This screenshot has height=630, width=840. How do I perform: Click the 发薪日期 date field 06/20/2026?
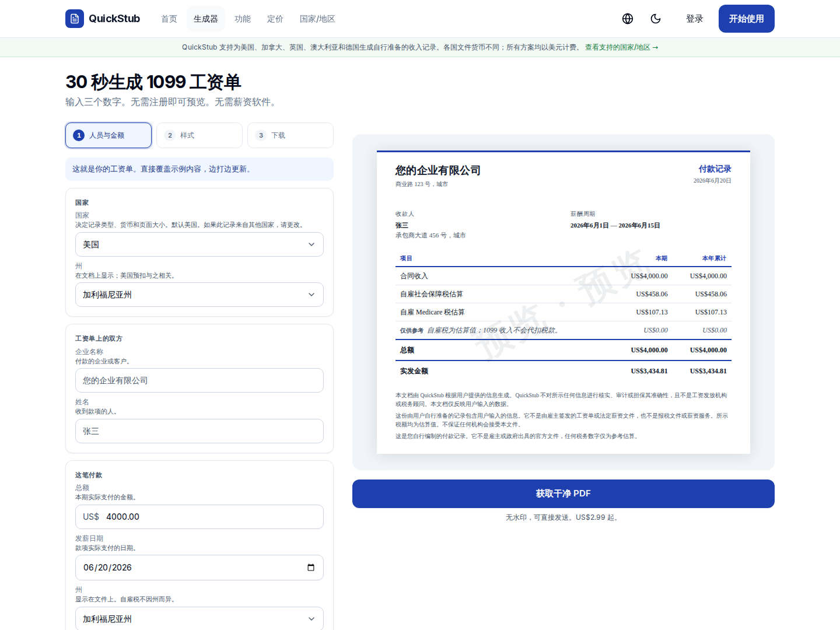tap(199, 568)
